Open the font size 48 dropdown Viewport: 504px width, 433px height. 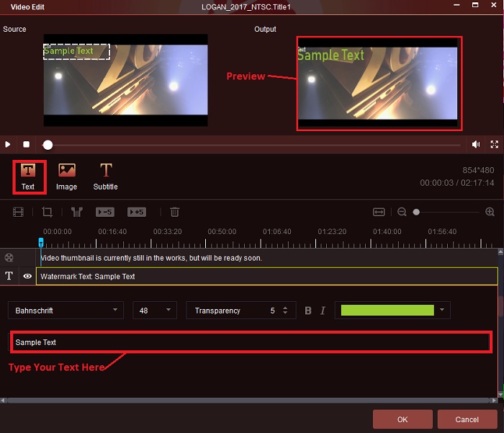pyautogui.click(x=155, y=311)
